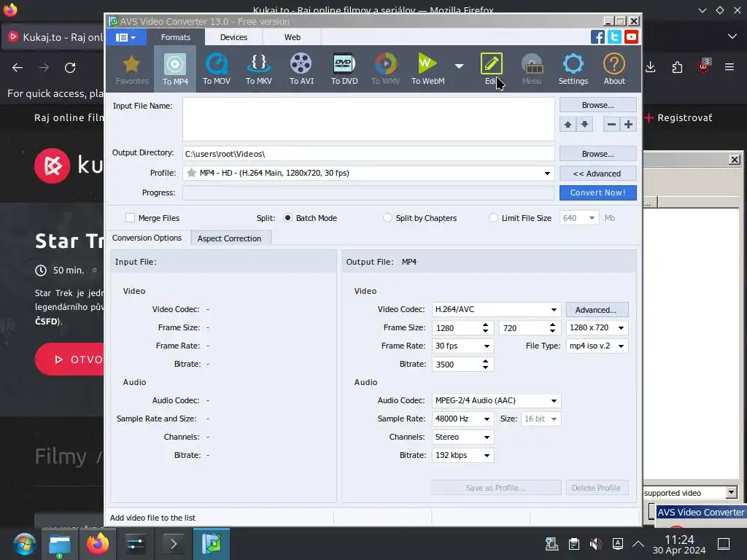Image resolution: width=747 pixels, height=560 pixels.
Task: Click Browse for input file
Action: [598, 105]
